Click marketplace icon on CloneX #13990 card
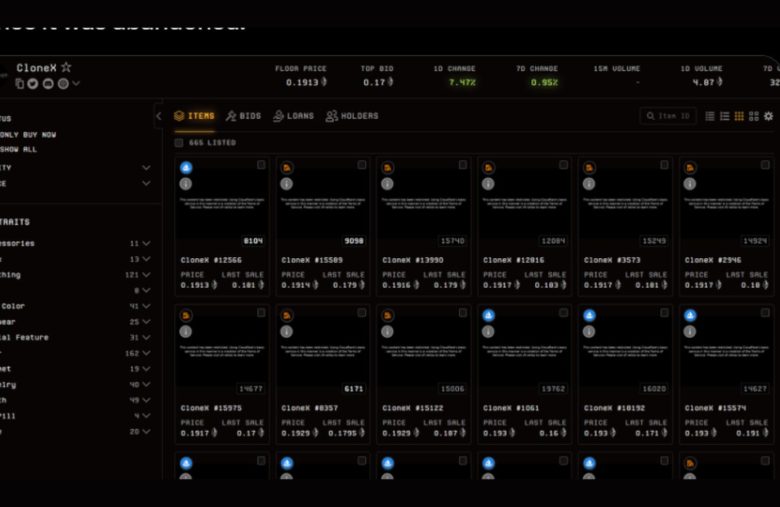 (x=388, y=168)
